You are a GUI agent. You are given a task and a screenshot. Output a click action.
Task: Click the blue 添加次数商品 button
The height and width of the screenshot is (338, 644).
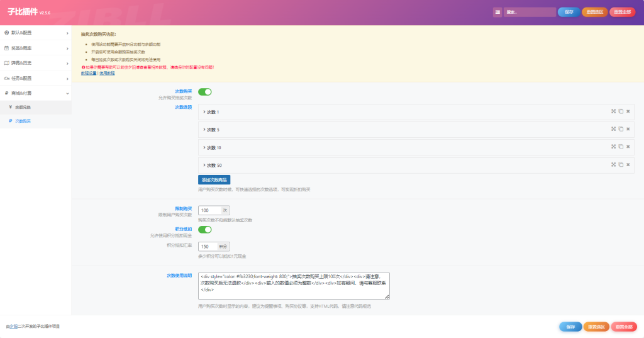[214, 180]
